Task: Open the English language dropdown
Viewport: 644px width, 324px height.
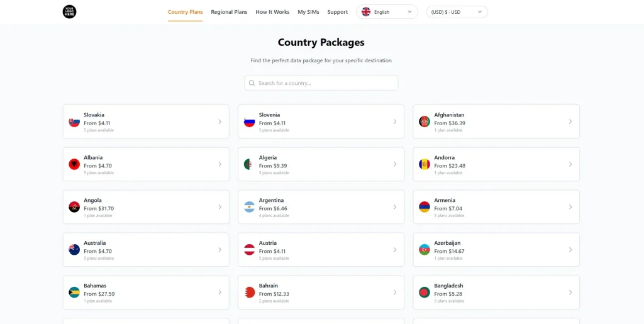Action: [387, 12]
